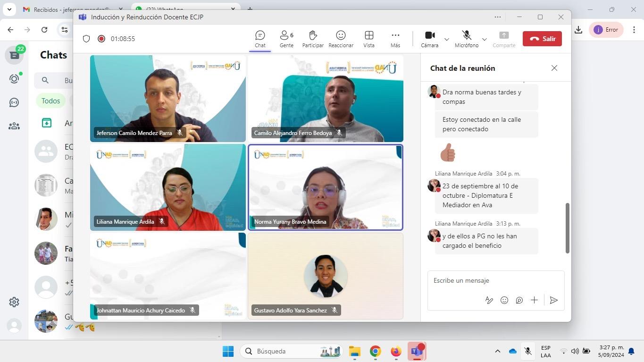This screenshot has width=644, height=362.
Task: Change layout with the Vista icon
Action: [369, 39]
